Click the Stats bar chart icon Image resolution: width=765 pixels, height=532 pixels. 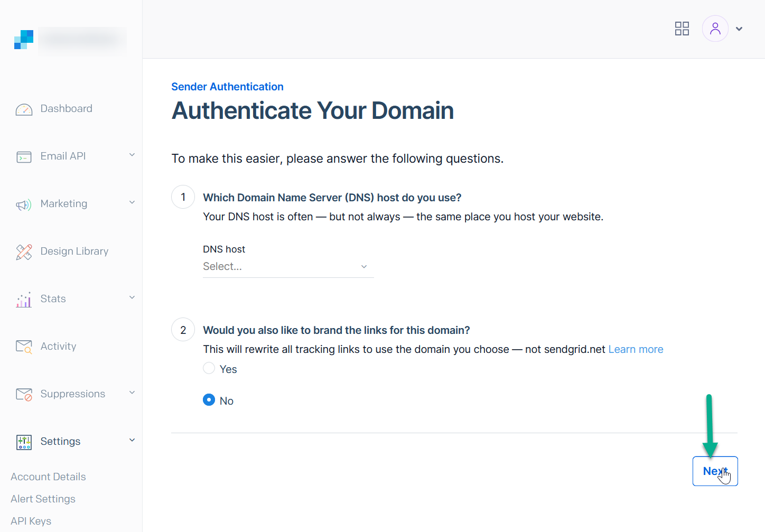click(x=24, y=300)
